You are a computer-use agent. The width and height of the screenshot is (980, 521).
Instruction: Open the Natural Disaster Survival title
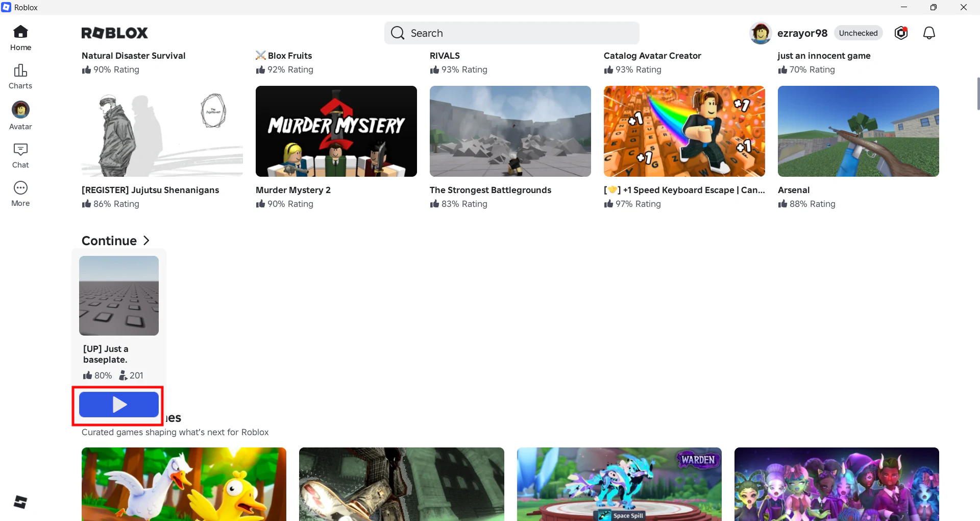[134, 56]
